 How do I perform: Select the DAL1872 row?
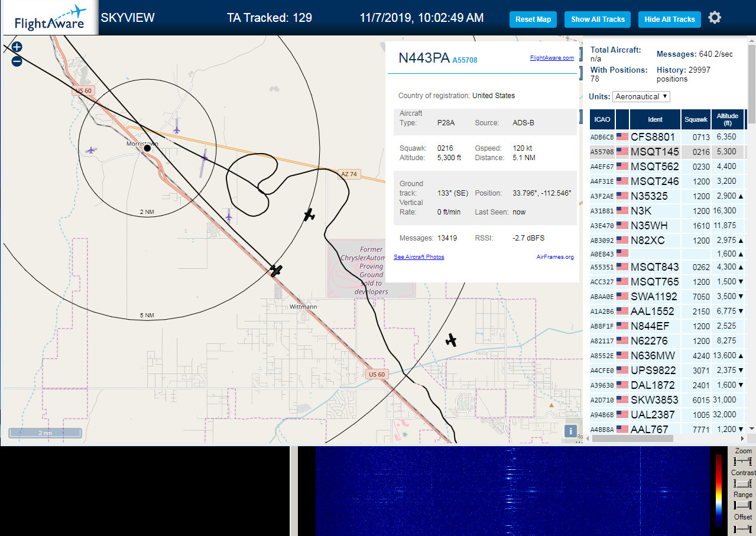[667, 385]
